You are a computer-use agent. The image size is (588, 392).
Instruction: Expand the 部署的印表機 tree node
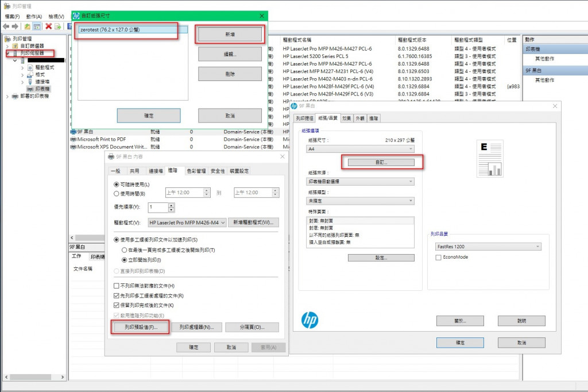click(7, 96)
